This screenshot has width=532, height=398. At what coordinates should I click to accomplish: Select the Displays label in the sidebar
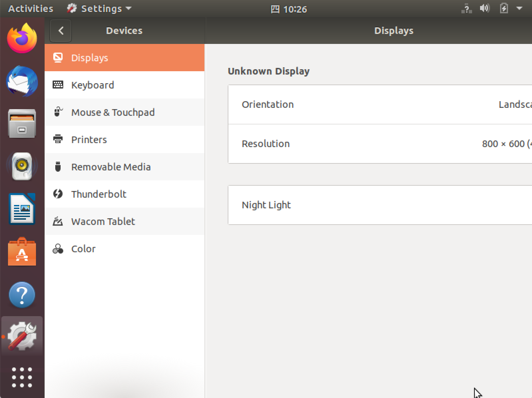tap(90, 58)
